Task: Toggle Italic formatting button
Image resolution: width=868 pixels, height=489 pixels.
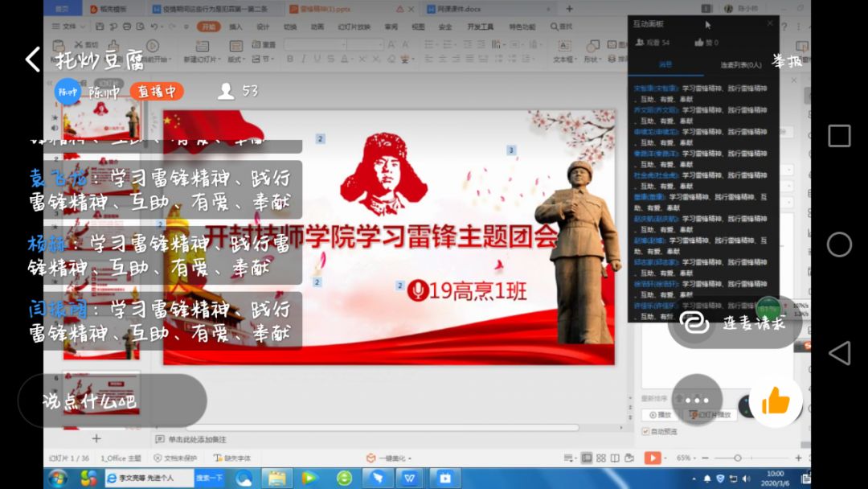Action: pyautogui.click(x=303, y=59)
